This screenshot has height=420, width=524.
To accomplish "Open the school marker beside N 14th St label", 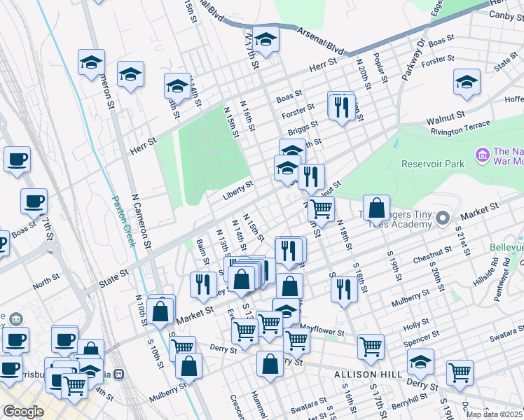I will pyautogui.click(x=177, y=87).
